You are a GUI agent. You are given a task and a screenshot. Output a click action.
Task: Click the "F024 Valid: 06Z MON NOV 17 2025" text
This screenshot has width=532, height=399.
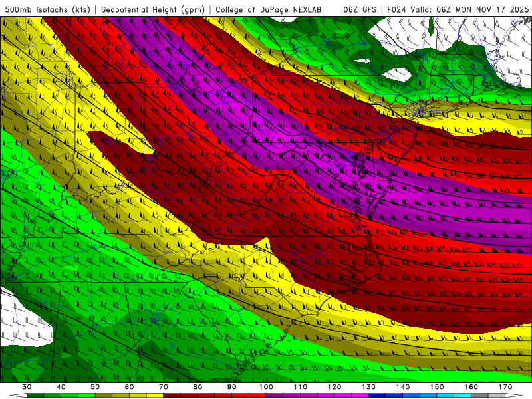458,9
